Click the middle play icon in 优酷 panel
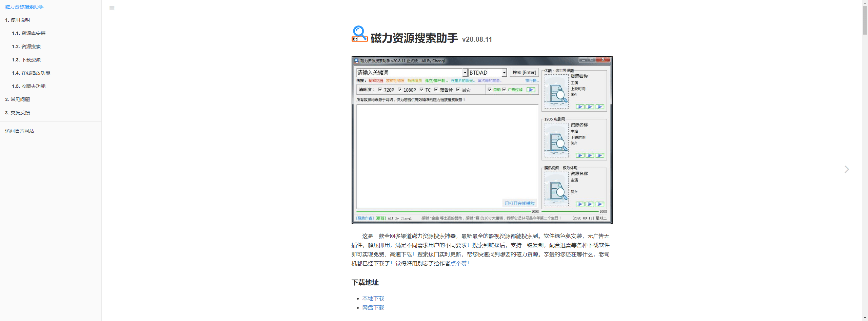This screenshot has height=321, width=868. (x=590, y=107)
